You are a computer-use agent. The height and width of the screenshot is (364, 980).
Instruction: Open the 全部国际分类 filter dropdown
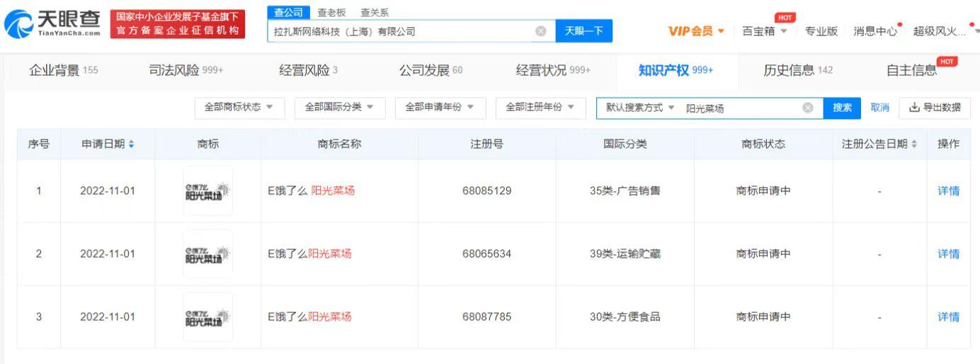tap(340, 108)
